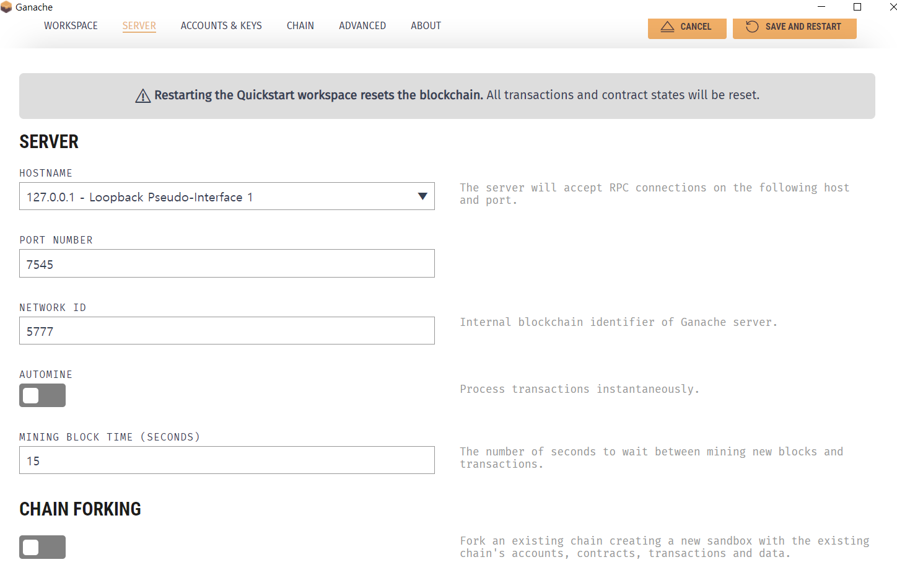Click the "SERVER" section heading
Viewport: 897px width, 588px height.
pyautogui.click(x=49, y=142)
